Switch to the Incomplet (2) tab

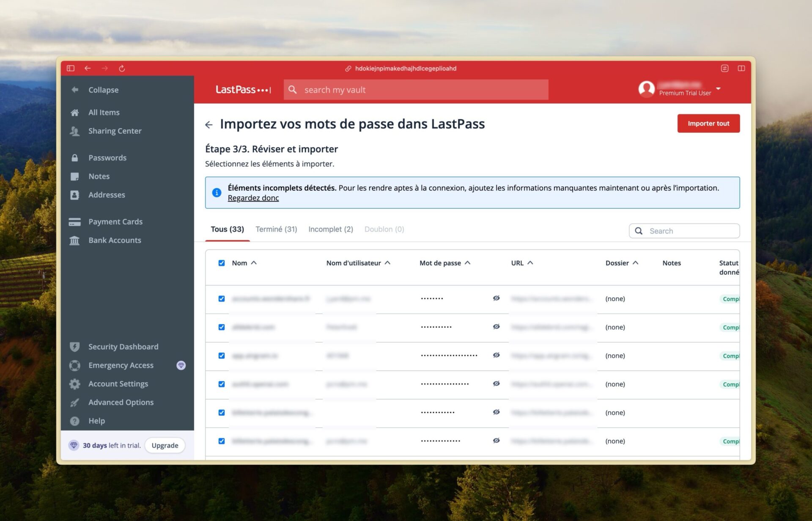pos(330,229)
